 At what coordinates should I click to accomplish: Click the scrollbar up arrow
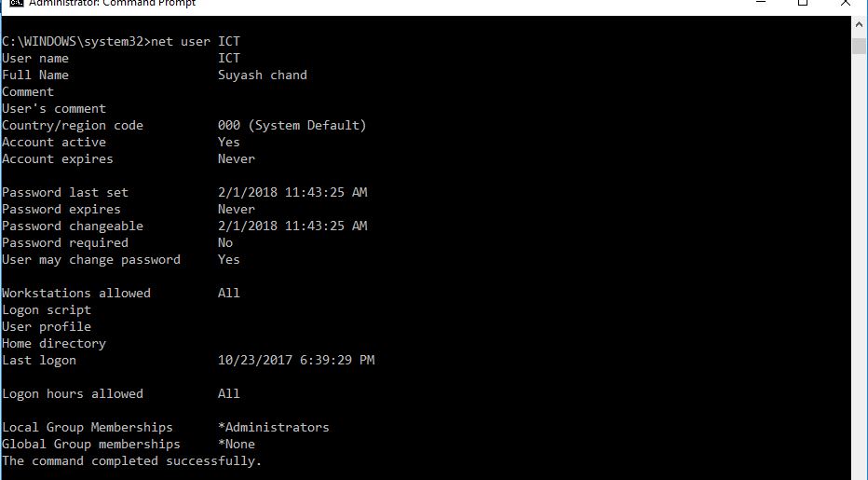tap(859, 24)
